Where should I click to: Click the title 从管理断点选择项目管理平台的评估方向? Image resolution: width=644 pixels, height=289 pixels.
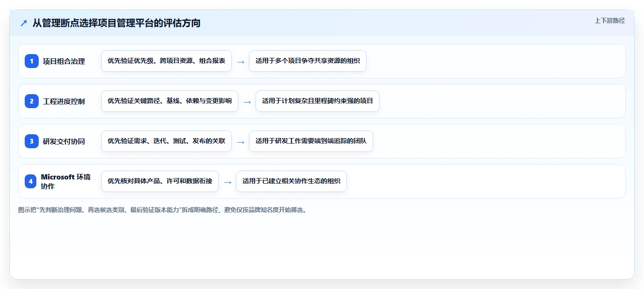click(117, 23)
